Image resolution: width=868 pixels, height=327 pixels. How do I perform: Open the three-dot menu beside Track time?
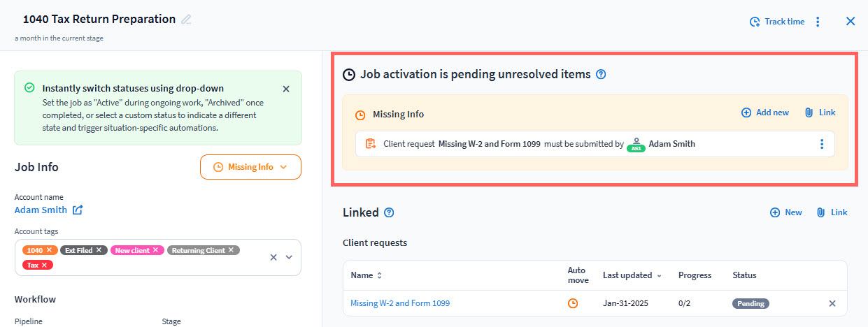(818, 22)
